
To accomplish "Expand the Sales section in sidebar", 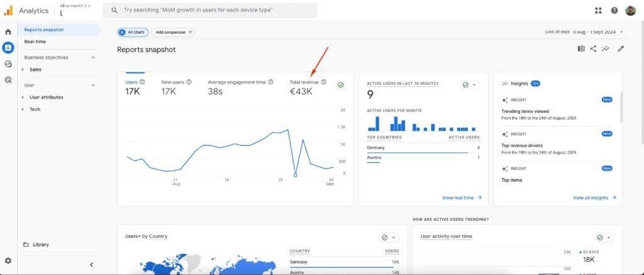I will click(x=35, y=70).
